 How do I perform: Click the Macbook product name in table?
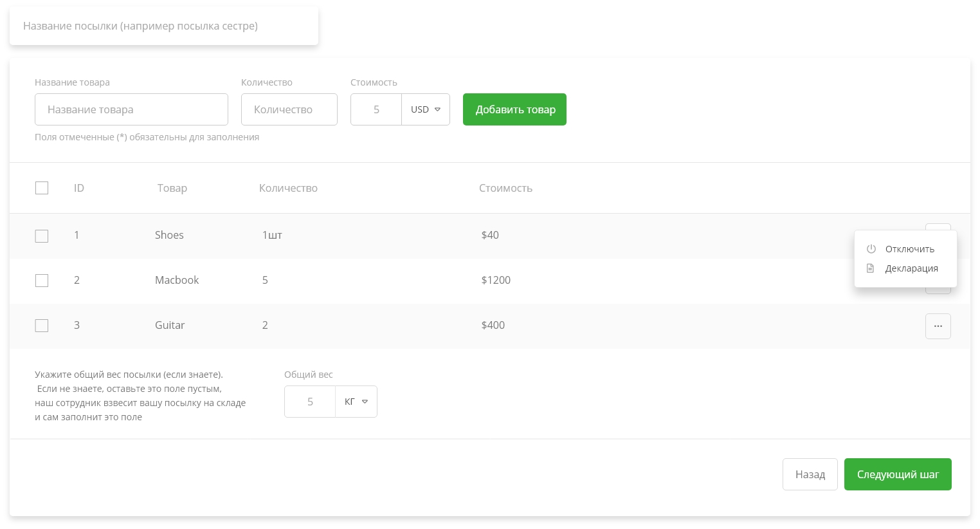[177, 280]
